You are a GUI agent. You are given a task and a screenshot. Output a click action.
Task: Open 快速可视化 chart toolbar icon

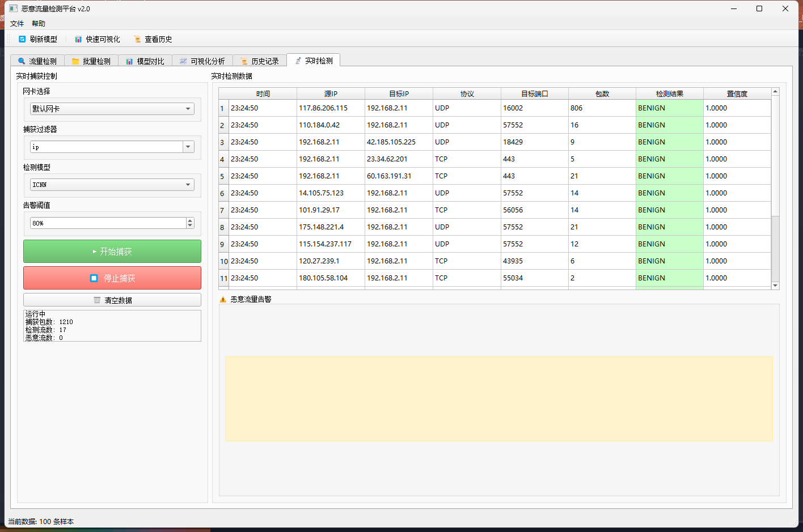pos(78,39)
